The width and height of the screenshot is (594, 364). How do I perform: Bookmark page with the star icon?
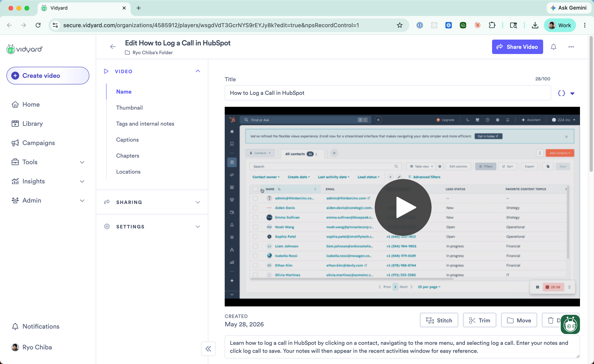400,25
